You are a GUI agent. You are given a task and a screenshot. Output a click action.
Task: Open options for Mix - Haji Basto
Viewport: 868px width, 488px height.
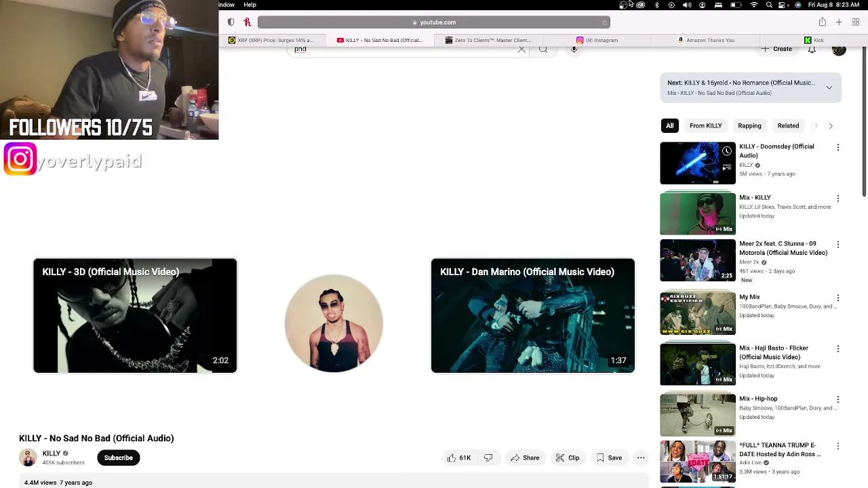pos(837,348)
